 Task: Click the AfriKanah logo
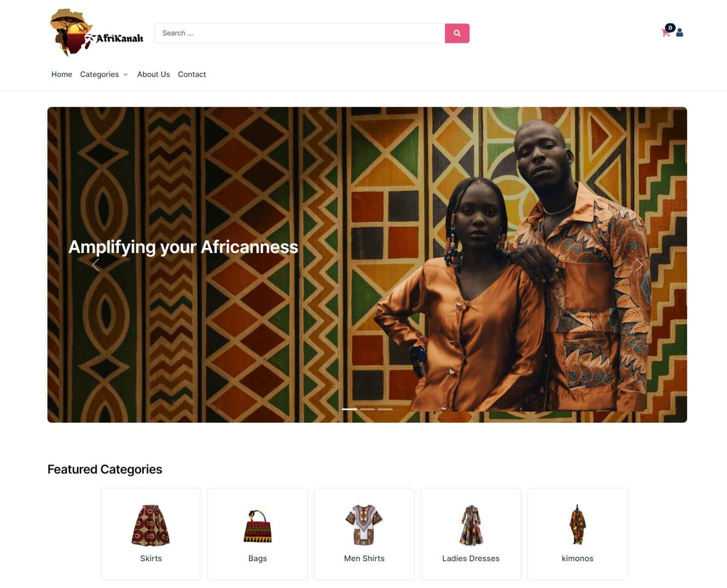pos(97,33)
